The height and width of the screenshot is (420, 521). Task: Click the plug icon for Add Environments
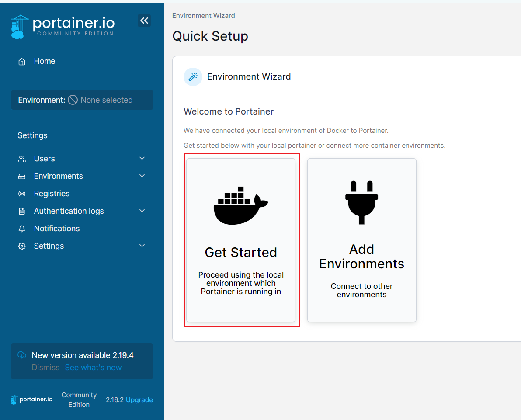[x=361, y=203]
